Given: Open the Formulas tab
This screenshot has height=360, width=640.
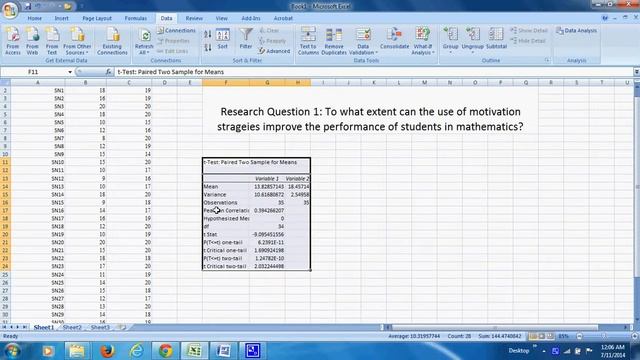Looking at the screenshot, I should (136, 18).
